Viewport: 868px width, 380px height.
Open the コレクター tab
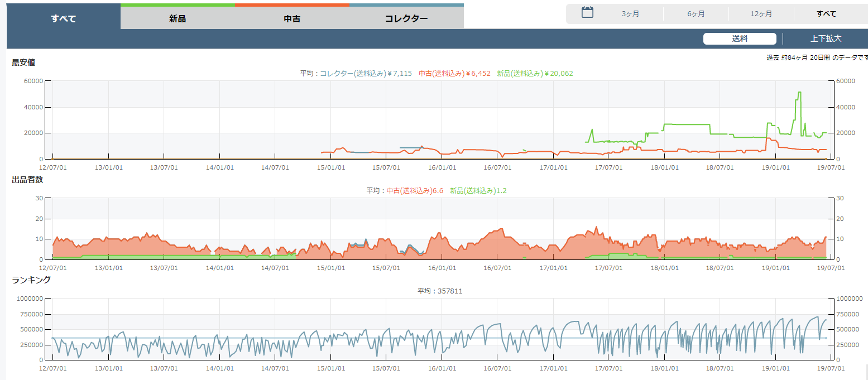406,18
